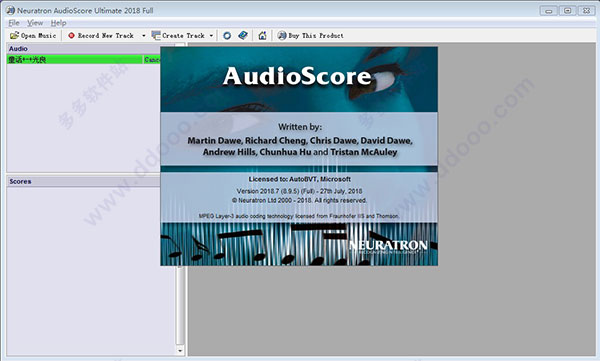Screen dimensions: 600x361
Task: Click the Create Track monitor icon
Action: click(156, 36)
